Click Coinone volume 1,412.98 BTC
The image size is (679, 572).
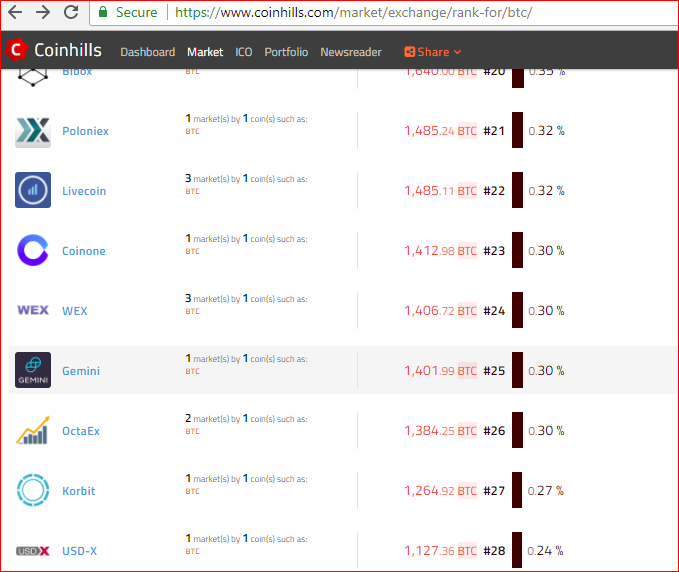coord(440,250)
